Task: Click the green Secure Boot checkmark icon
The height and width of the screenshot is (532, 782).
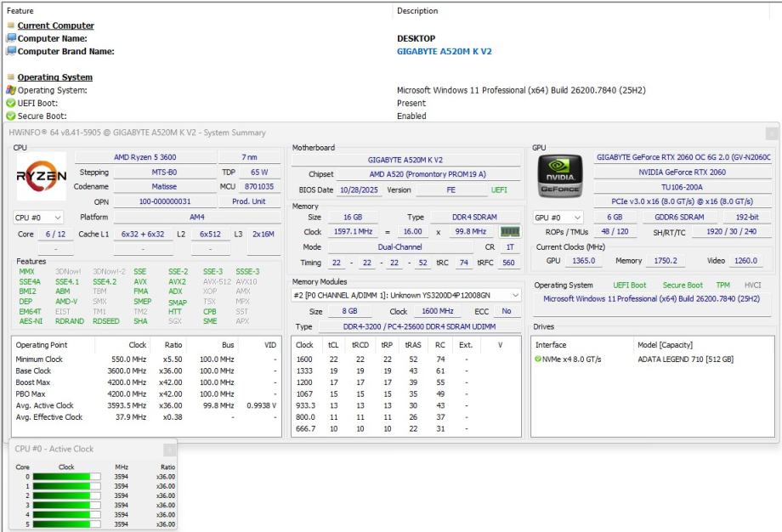Action: click(11, 116)
